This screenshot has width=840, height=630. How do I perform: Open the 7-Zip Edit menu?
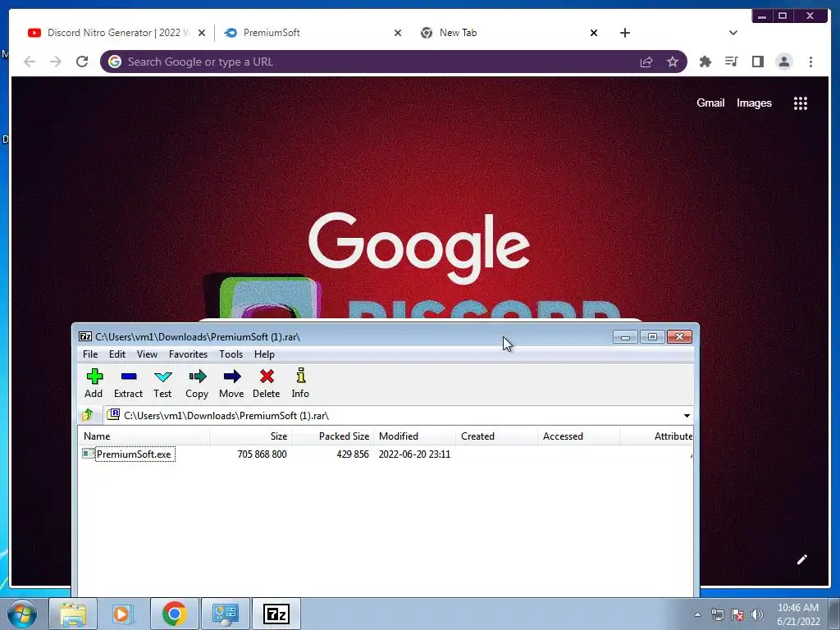(116, 354)
